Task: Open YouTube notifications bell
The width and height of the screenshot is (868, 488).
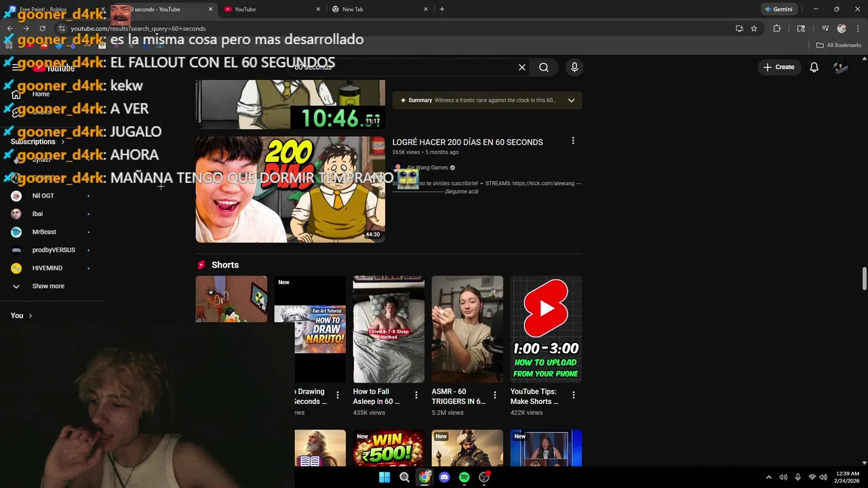Action: click(x=814, y=67)
